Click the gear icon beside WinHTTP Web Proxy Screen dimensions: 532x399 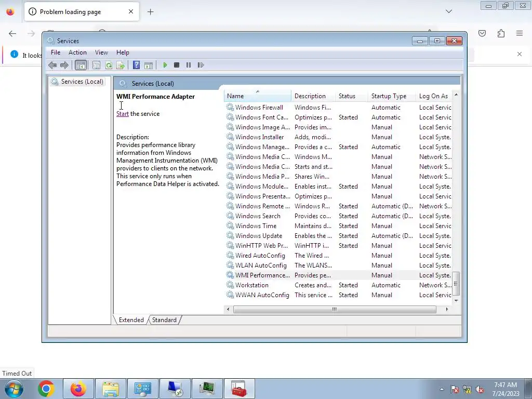pyautogui.click(x=230, y=245)
